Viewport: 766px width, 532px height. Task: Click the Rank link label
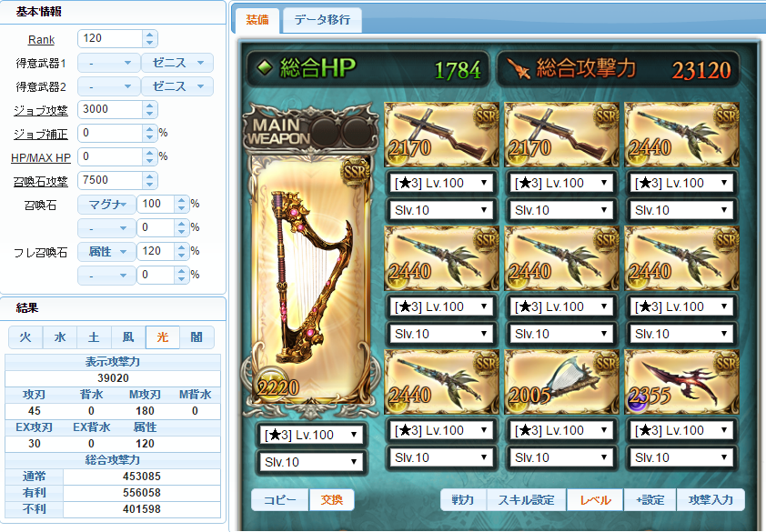coord(41,40)
